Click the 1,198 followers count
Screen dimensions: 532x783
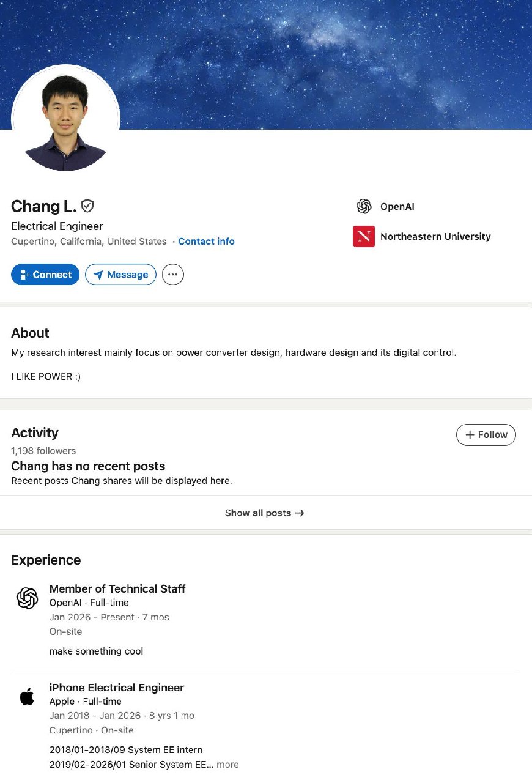(x=43, y=451)
